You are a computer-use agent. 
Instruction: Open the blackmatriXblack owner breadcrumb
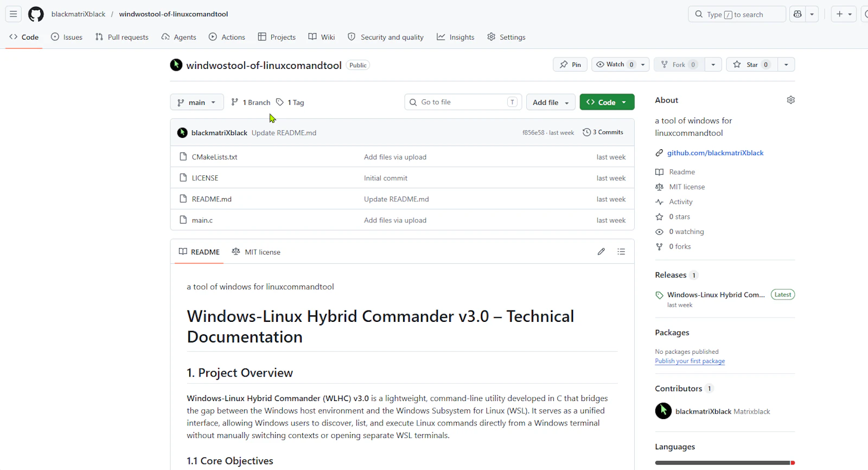[x=79, y=14]
